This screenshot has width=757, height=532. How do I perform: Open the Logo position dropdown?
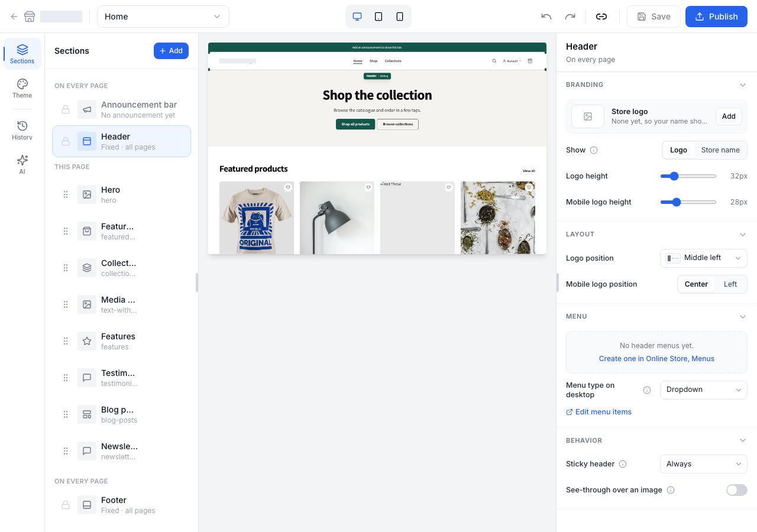click(x=704, y=258)
